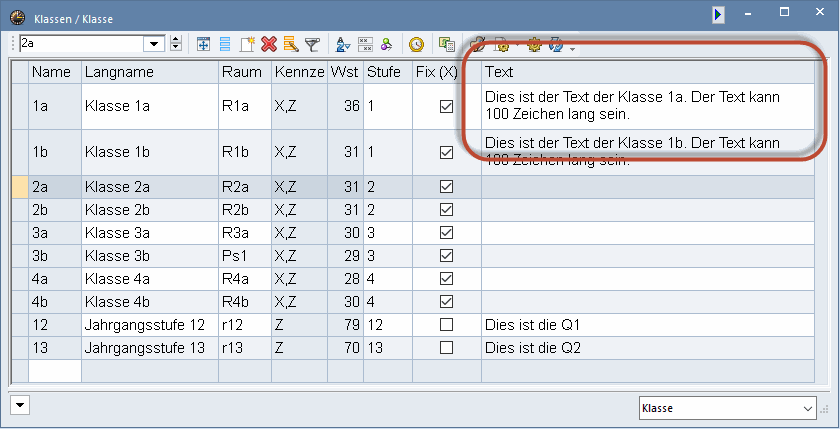Screen dimensions: 840x429
Task: Select Kennze cell 'Z' of class 12
Action: [x=299, y=325]
